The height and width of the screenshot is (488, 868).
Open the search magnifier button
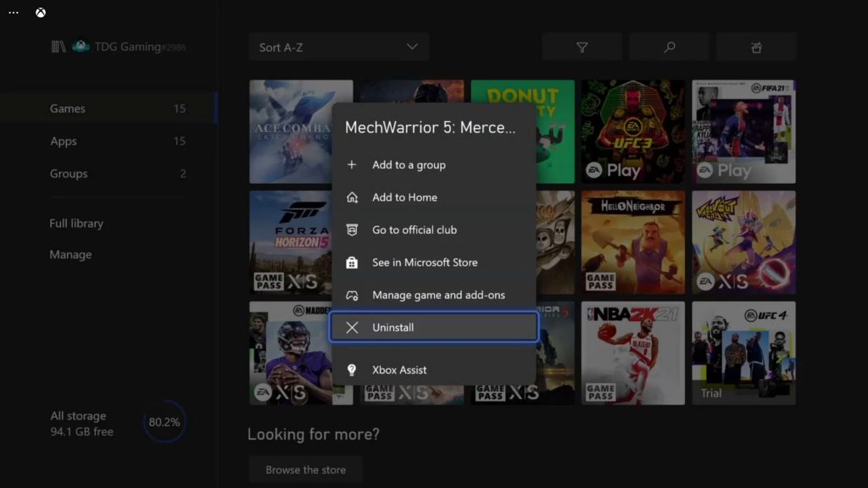coord(670,47)
